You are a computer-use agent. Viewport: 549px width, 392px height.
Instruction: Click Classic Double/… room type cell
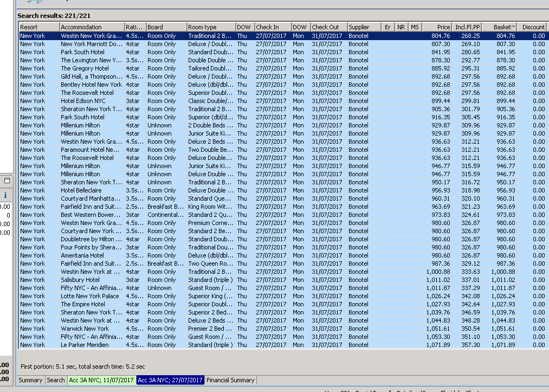coord(211,101)
